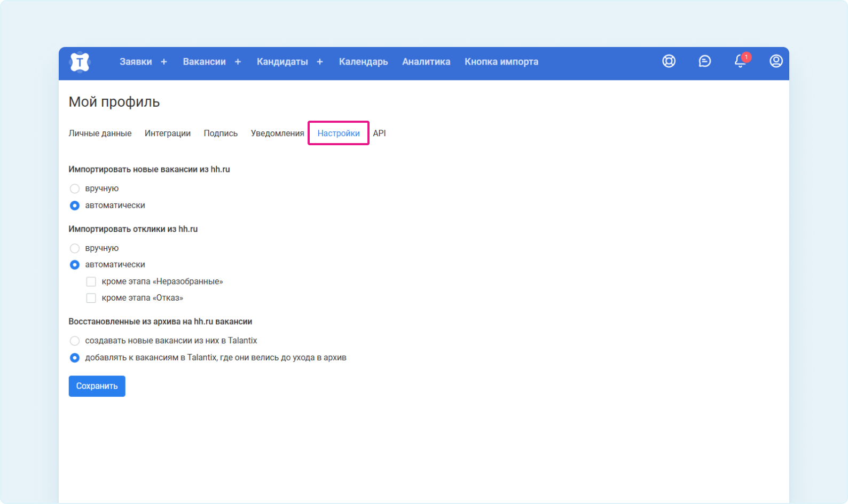Open Кнопка импорта in top navigation
Screen dimensions: 848x504
501,62
